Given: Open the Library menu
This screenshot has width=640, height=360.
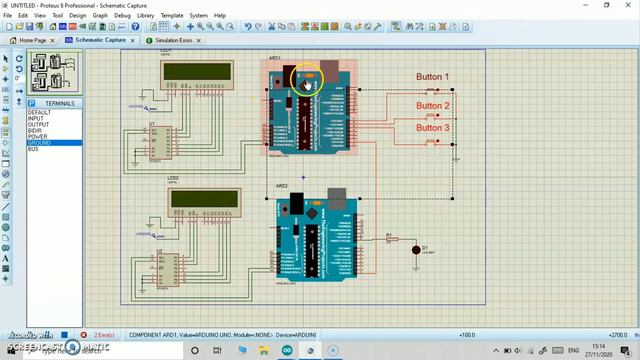Looking at the screenshot, I should coord(145,16).
